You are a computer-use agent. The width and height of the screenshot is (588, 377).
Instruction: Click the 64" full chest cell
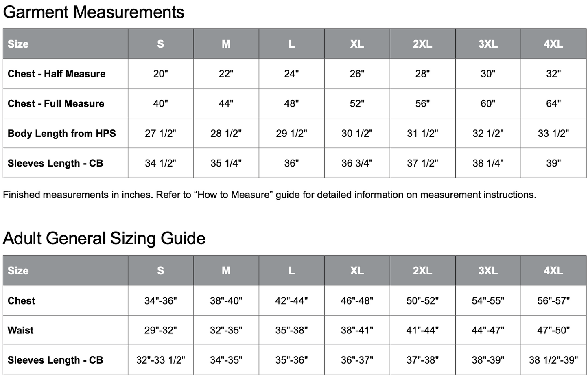[553, 103]
